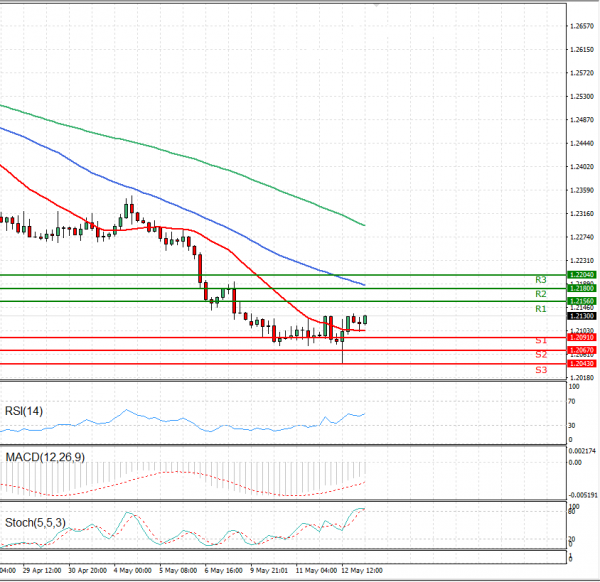Viewport: 600px width, 582px height.
Task: Select the S1 support label
Action: [x=541, y=341]
